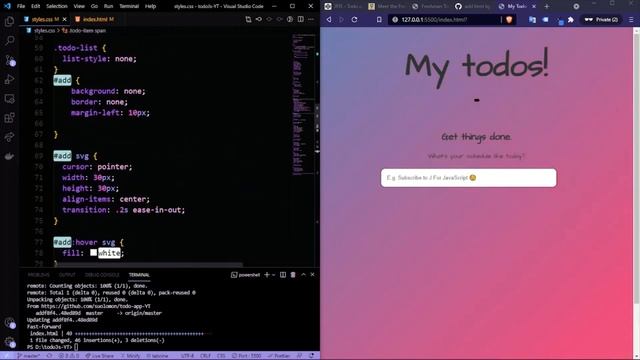Split the terminal panel

click(x=282, y=275)
